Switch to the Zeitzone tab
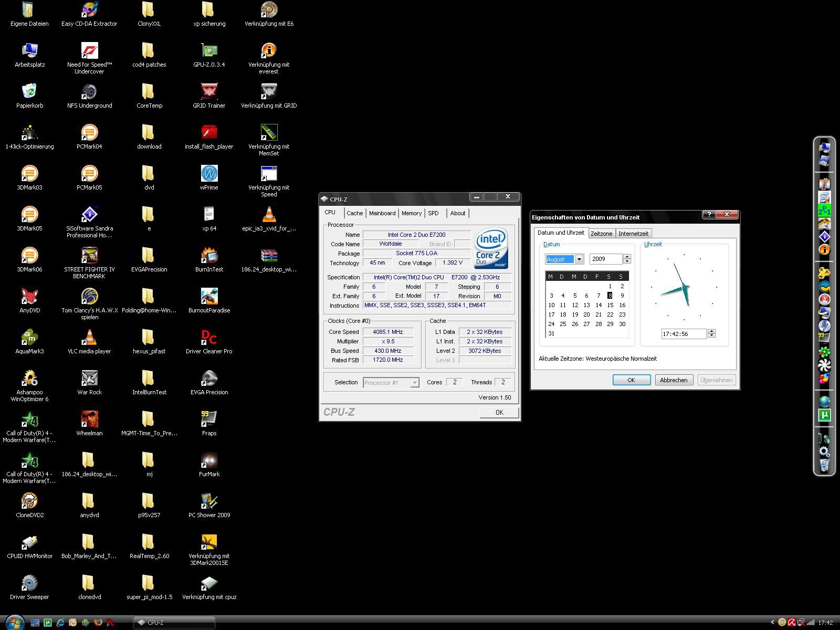Image resolution: width=840 pixels, height=630 pixels. tap(601, 234)
